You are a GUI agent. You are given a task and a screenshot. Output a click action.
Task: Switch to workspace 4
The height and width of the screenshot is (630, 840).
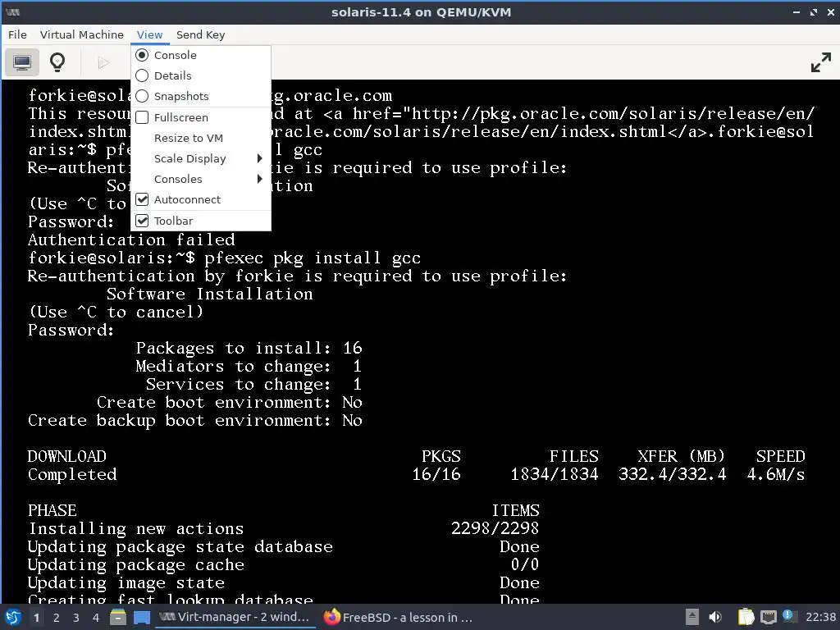click(x=96, y=617)
